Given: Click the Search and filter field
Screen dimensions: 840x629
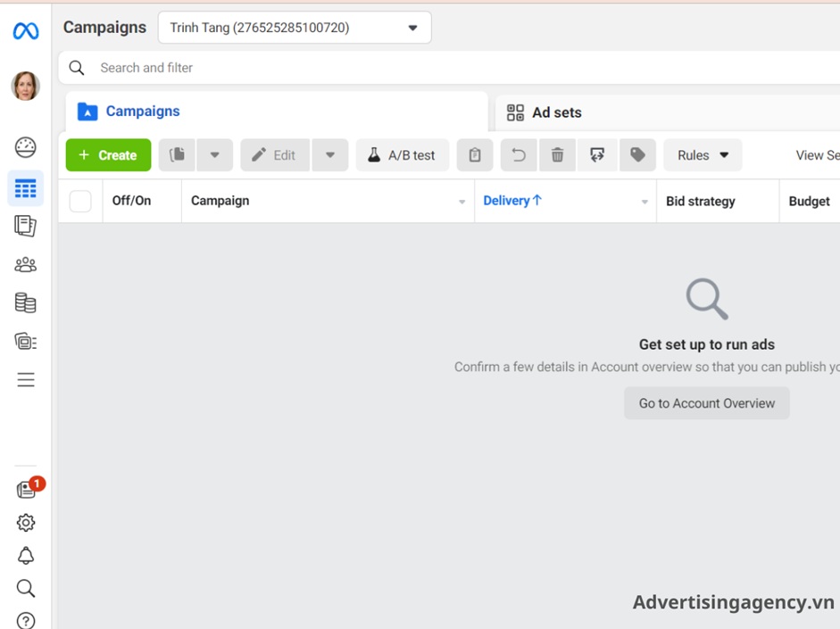Looking at the screenshot, I should pyautogui.click(x=449, y=68).
